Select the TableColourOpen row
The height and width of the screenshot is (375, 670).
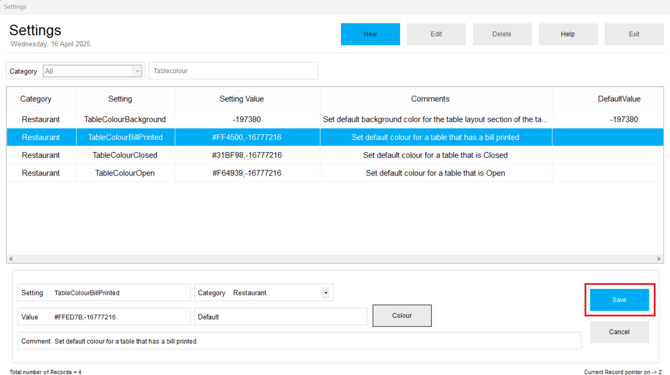pyautogui.click(x=335, y=173)
